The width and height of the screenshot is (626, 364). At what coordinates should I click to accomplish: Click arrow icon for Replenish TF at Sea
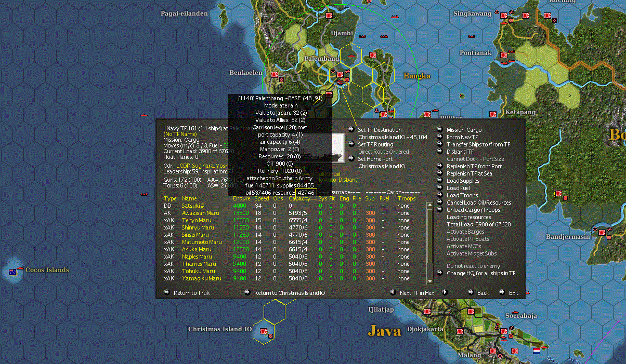(440, 173)
